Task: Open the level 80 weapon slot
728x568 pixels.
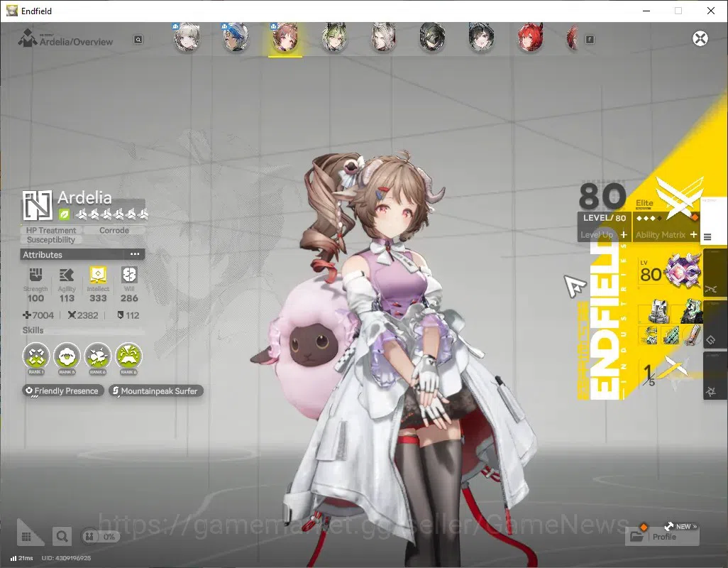Action: (671, 272)
